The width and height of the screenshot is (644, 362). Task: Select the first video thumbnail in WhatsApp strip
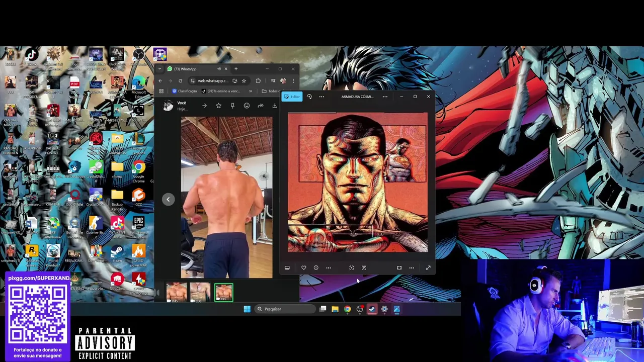[176, 292]
